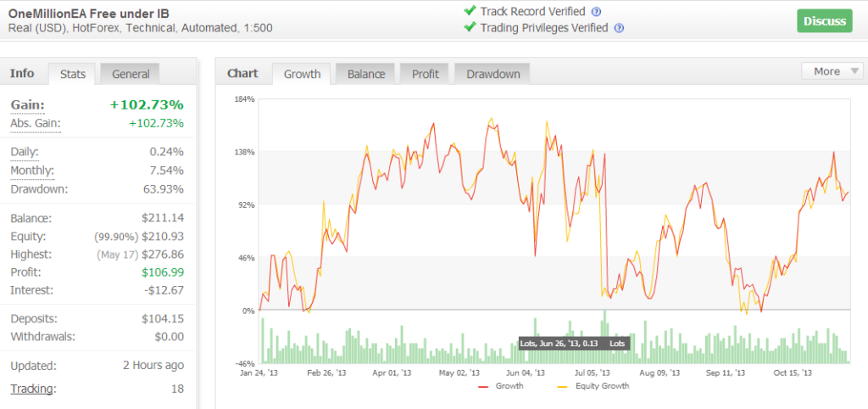Click the arrow on the More button
The height and width of the screenshot is (409, 868).
[854, 72]
